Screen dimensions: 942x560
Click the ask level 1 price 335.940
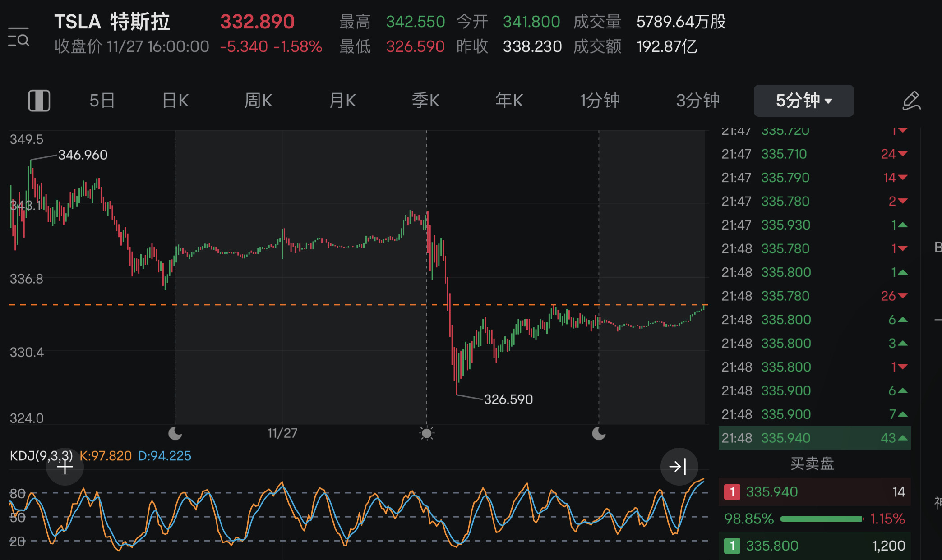[772, 492]
